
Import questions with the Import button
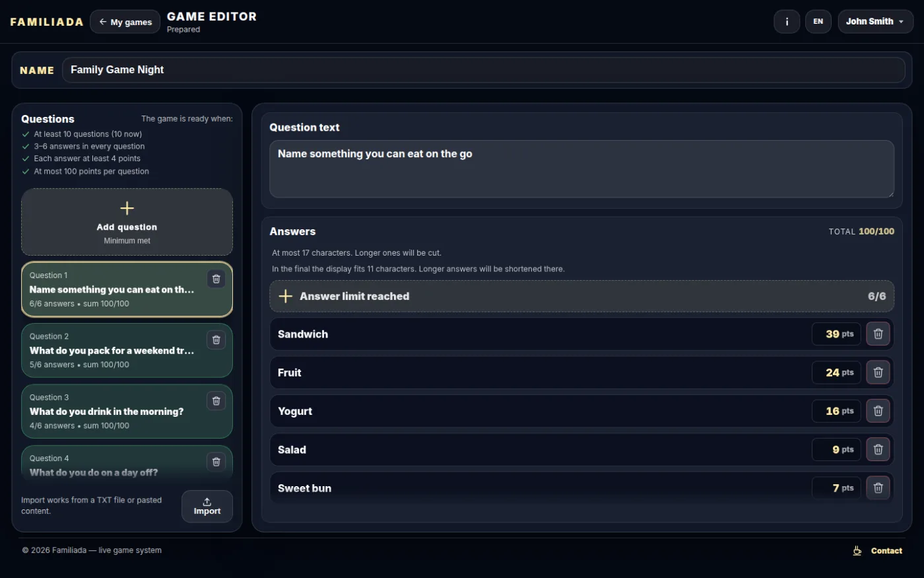point(207,507)
